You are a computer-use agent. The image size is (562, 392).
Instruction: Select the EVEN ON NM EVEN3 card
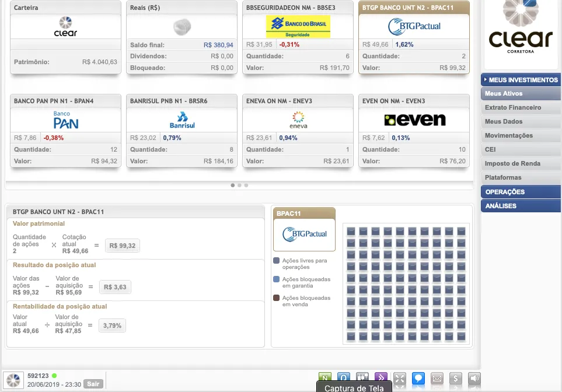pos(414,131)
